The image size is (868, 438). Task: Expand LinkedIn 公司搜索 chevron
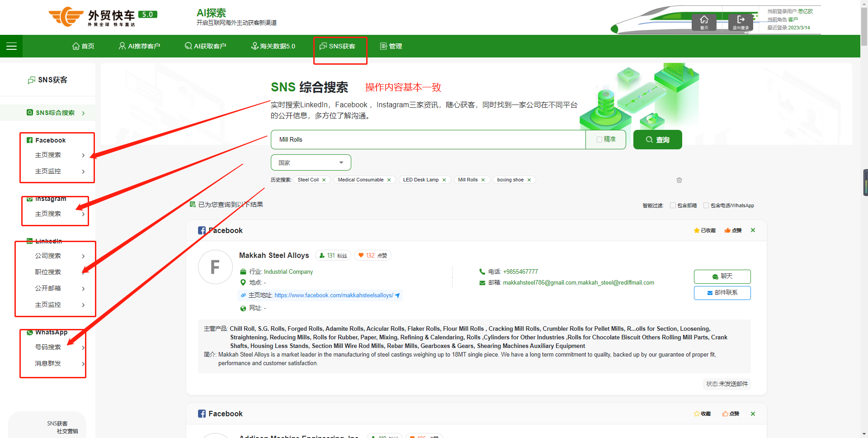[x=83, y=256]
